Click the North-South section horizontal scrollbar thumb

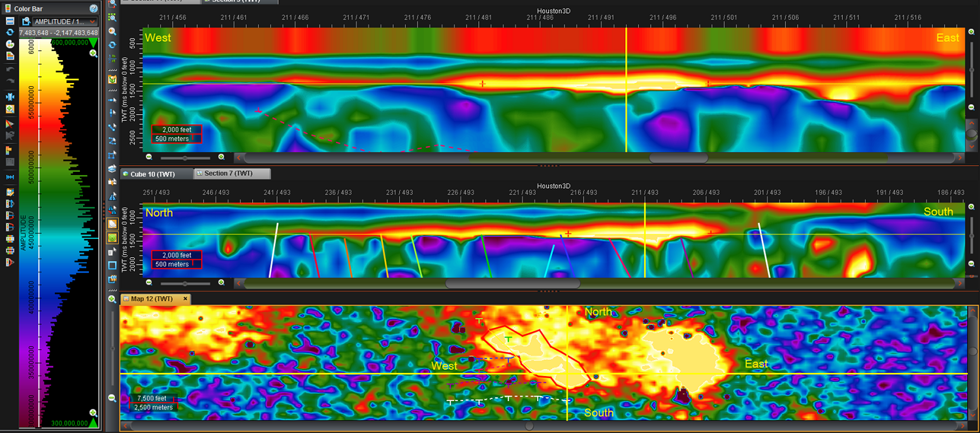point(513,283)
